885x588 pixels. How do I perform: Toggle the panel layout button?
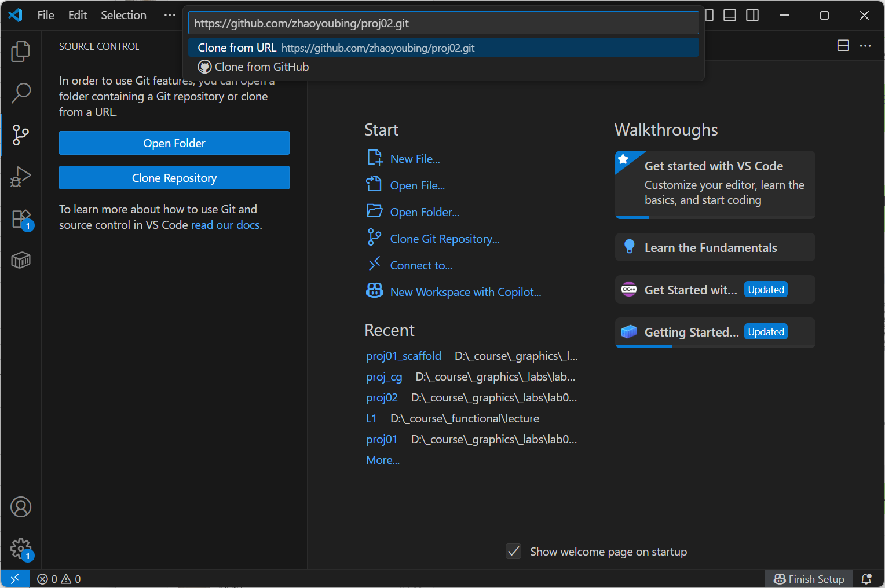point(730,15)
